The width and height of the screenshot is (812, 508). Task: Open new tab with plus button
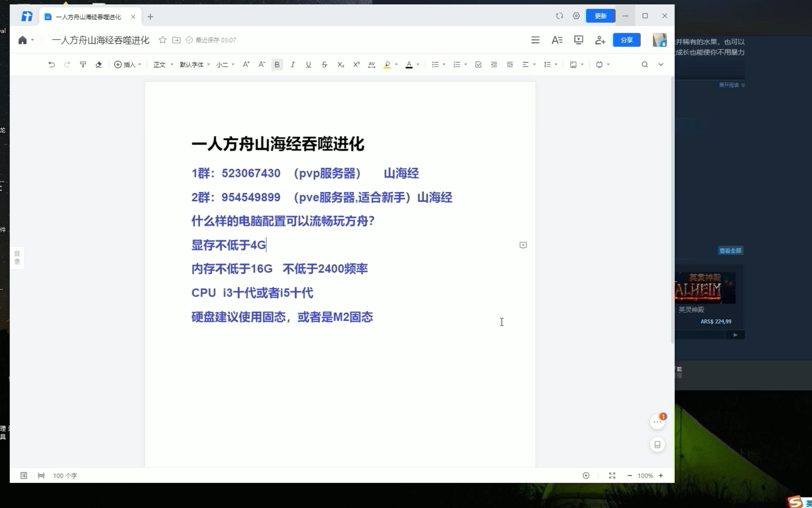pos(150,17)
